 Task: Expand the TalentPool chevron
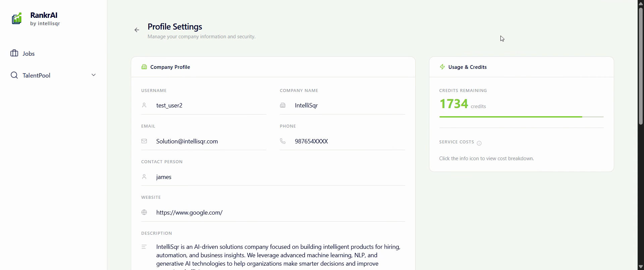[94, 75]
